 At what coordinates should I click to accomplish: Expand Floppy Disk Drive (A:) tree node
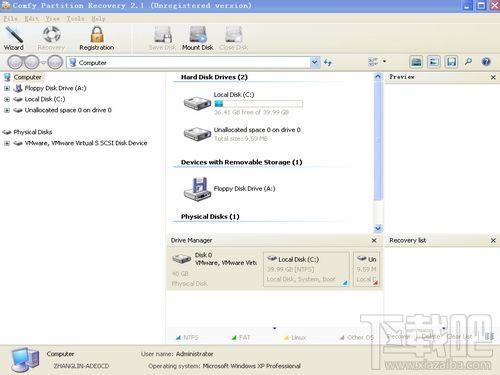coord(7,88)
